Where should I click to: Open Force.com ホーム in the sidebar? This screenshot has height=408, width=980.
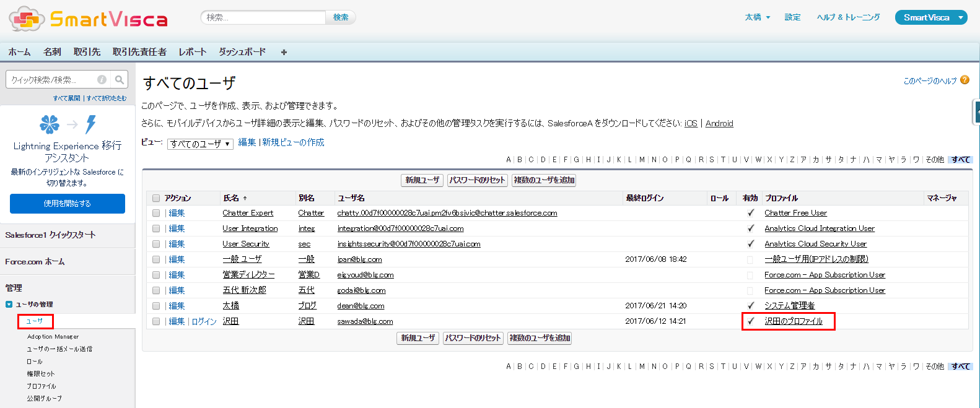coord(35,262)
